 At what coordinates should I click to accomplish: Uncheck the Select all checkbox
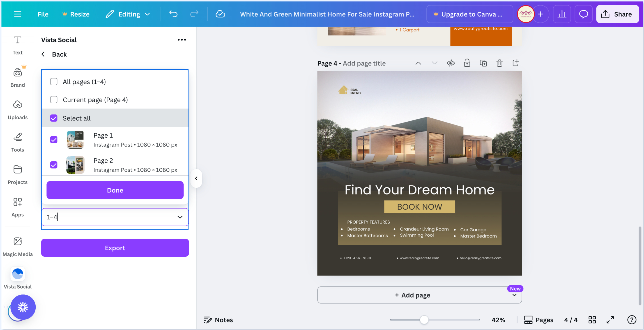click(x=54, y=118)
